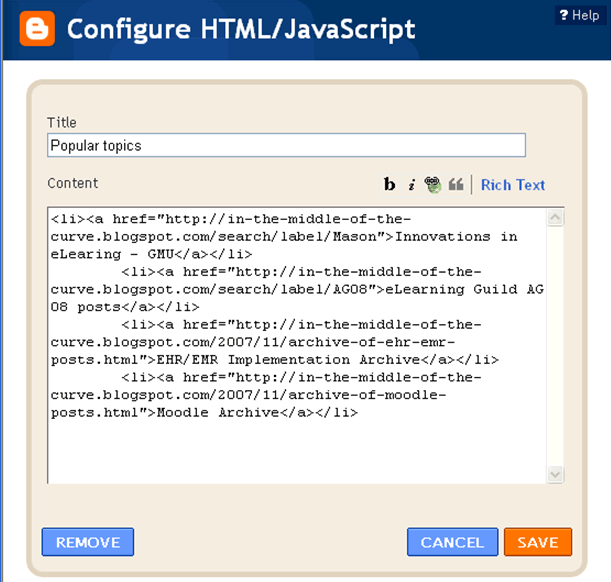This screenshot has width=611, height=582.
Task: Click 'Innovations in' text in content
Action: point(456,237)
